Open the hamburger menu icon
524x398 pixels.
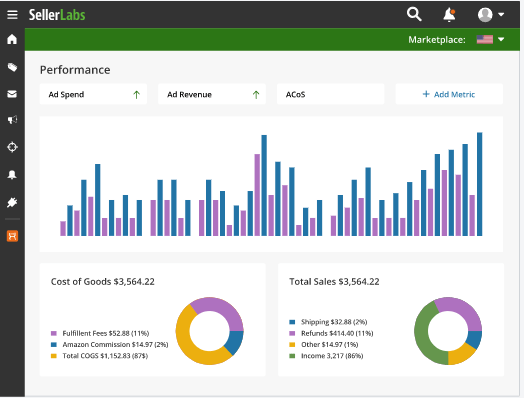pos(12,15)
